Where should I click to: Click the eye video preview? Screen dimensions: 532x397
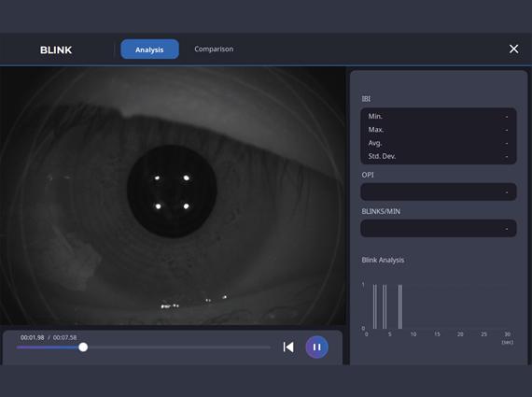[173, 196]
